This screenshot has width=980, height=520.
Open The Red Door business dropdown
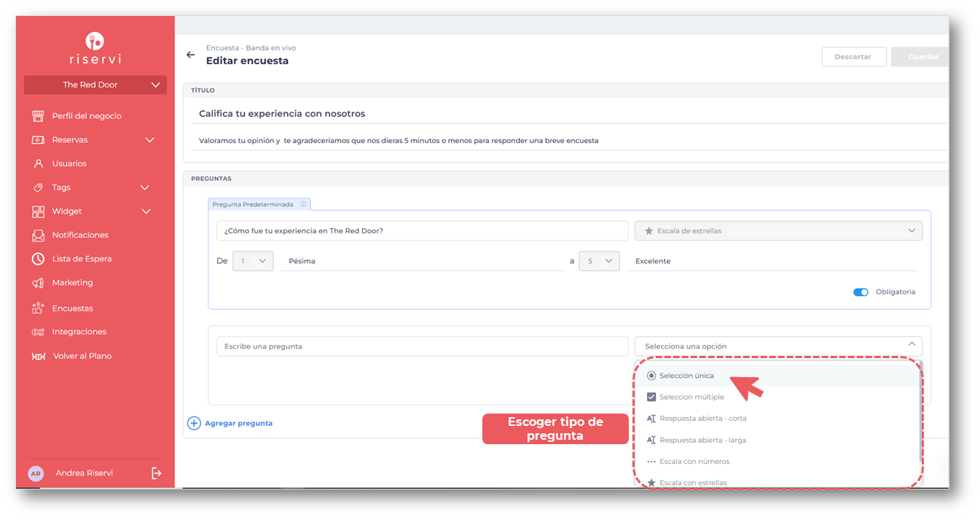[x=95, y=85]
